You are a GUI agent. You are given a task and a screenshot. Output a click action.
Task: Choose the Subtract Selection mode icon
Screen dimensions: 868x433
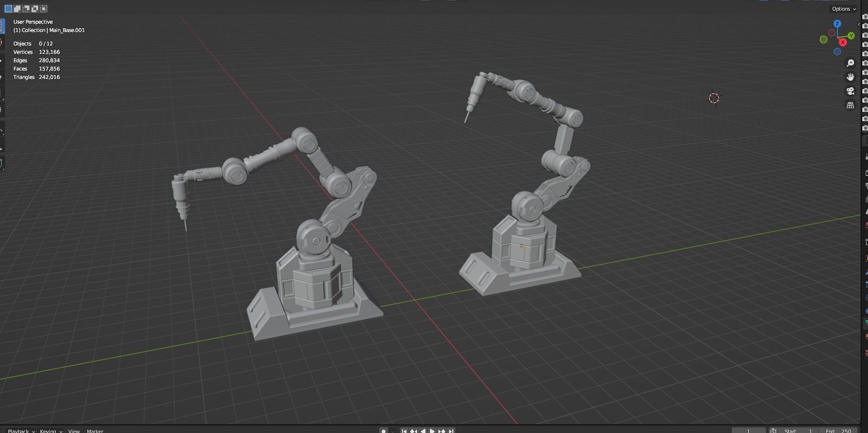tap(26, 9)
